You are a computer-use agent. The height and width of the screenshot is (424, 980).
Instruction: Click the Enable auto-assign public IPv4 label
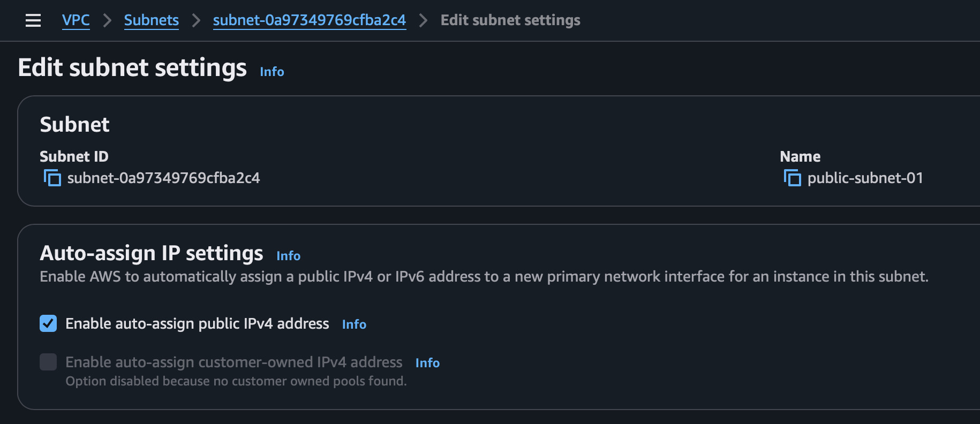tap(197, 324)
